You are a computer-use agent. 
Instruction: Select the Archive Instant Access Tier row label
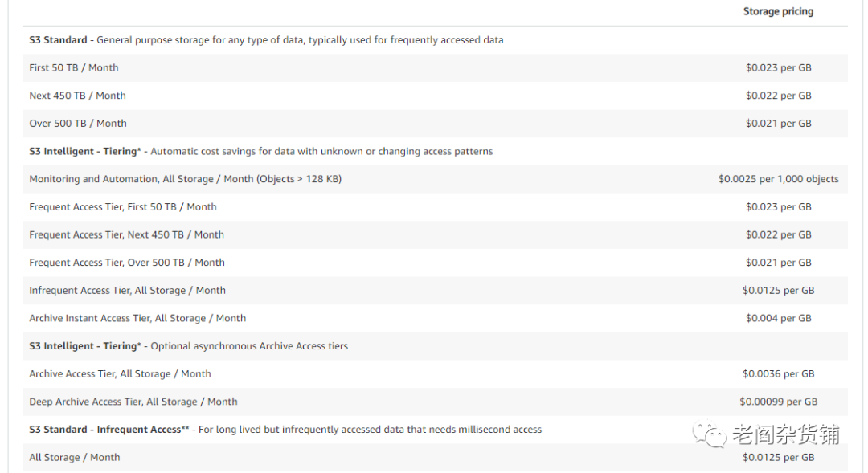coord(137,319)
